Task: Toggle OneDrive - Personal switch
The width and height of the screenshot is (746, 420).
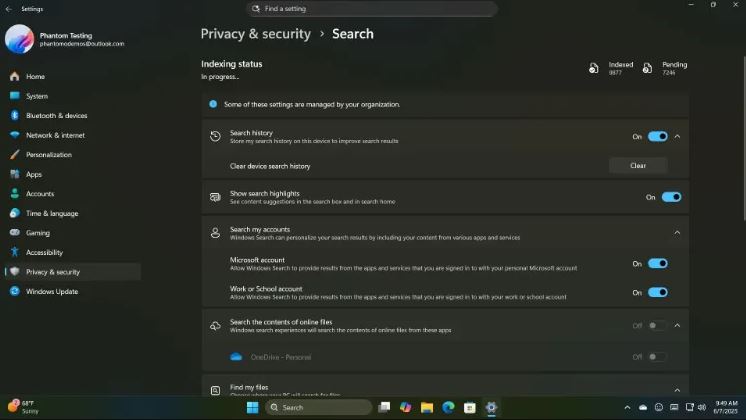Action: 658,357
